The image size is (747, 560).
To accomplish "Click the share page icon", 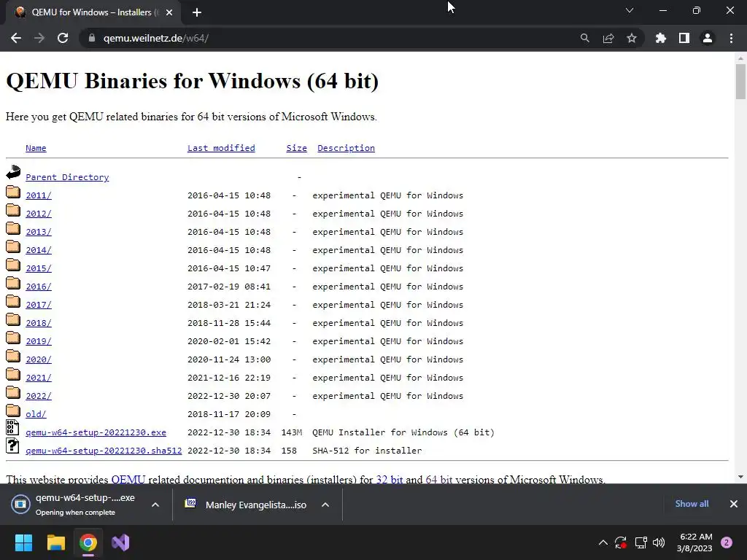I will [x=608, y=38].
